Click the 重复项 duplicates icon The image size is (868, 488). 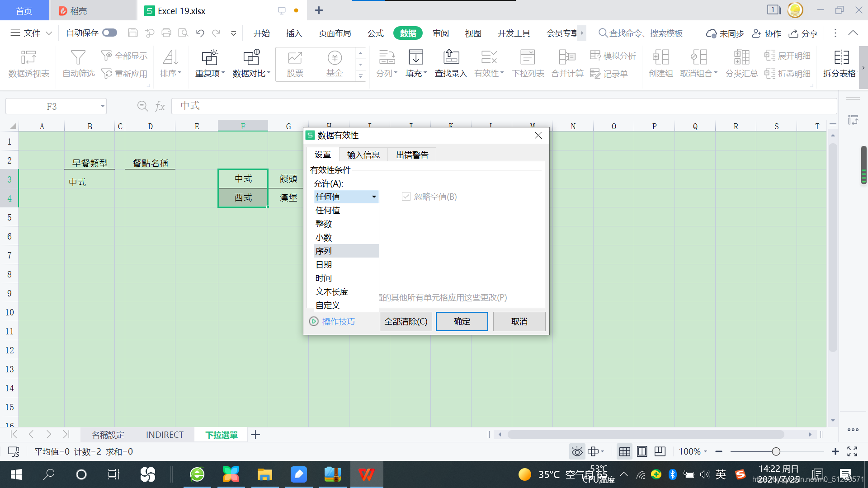[x=209, y=58]
